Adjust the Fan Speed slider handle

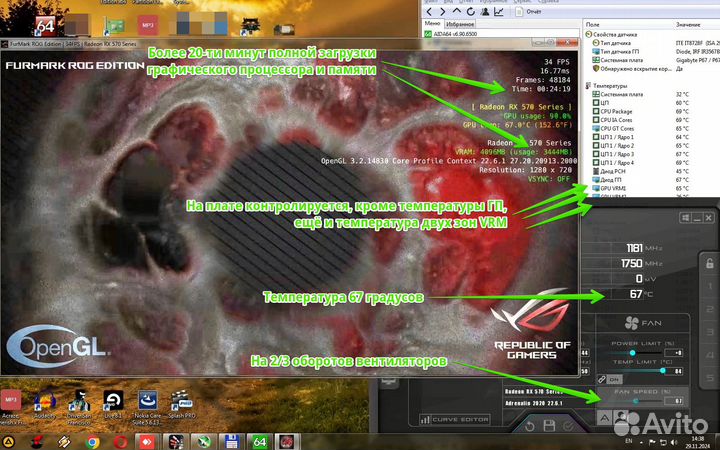pyautogui.click(x=636, y=401)
